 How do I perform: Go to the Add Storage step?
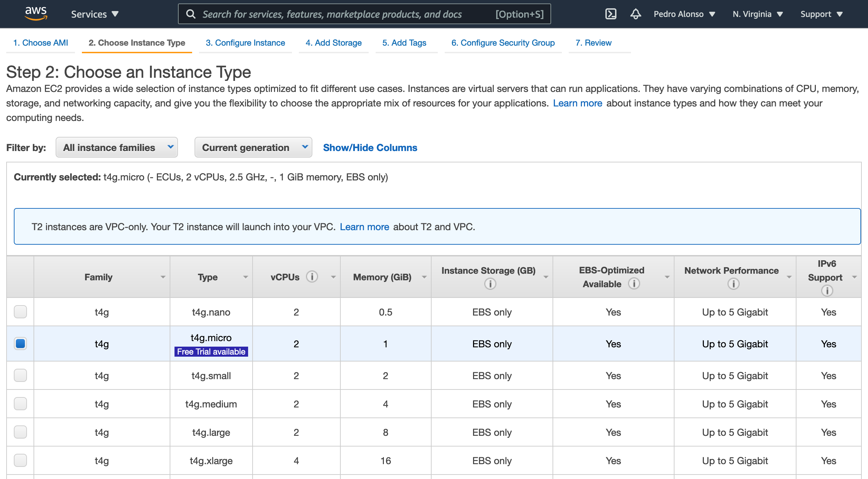point(333,43)
